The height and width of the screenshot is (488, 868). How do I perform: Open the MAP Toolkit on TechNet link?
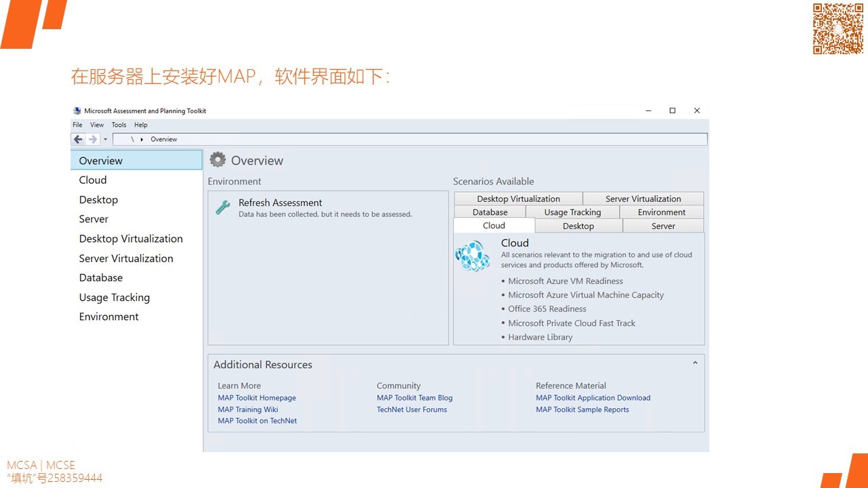click(257, 421)
